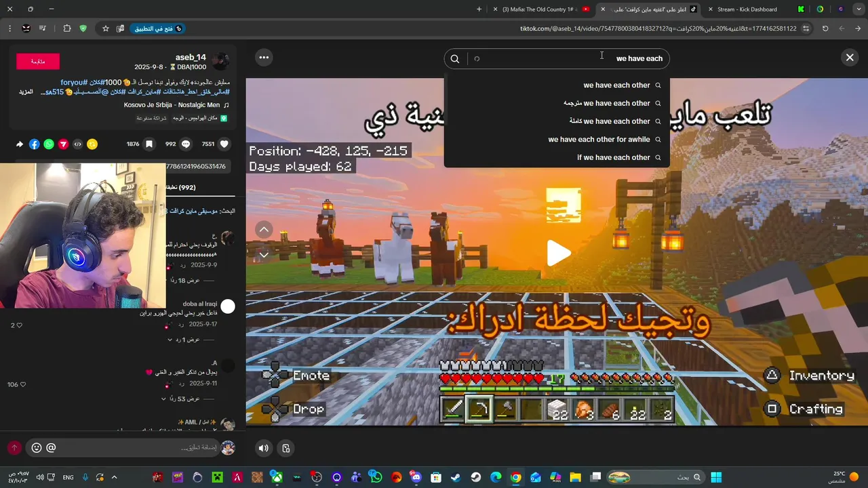Open the Windows Start button on the taskbar

pyautogui.click(x=716, y=477)
